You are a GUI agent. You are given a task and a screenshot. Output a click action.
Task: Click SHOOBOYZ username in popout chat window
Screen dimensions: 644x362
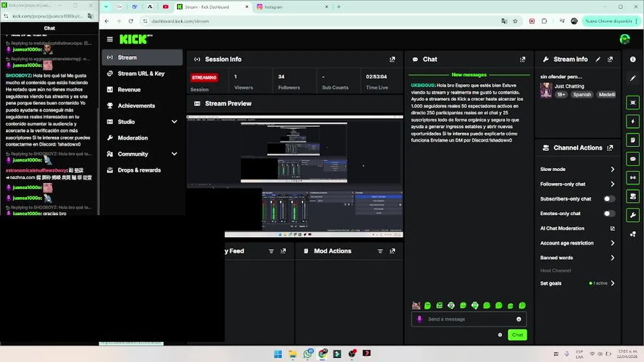pos(18,75)
